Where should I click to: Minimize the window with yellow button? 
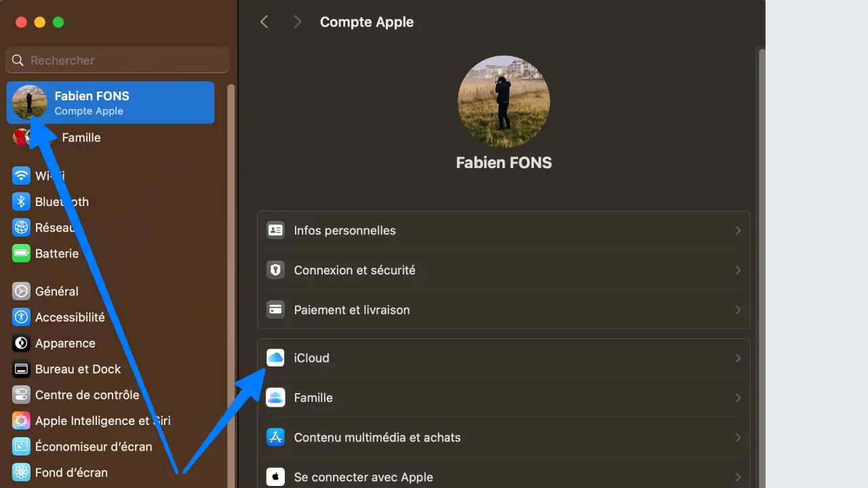(x=39, y=22)
